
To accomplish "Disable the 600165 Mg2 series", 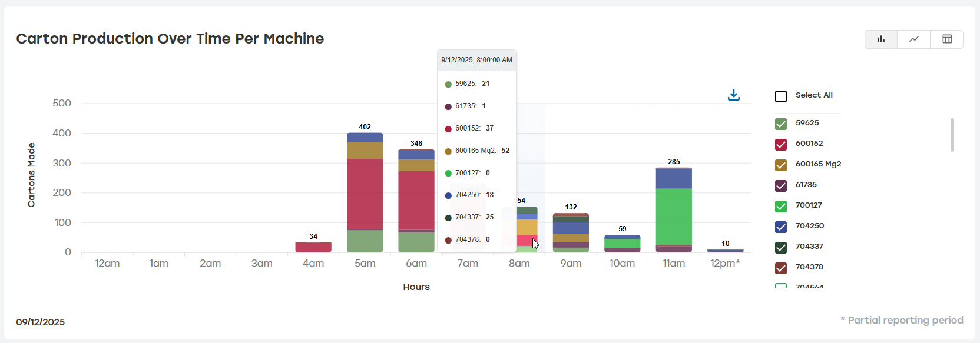I will (x=781, y=165).
